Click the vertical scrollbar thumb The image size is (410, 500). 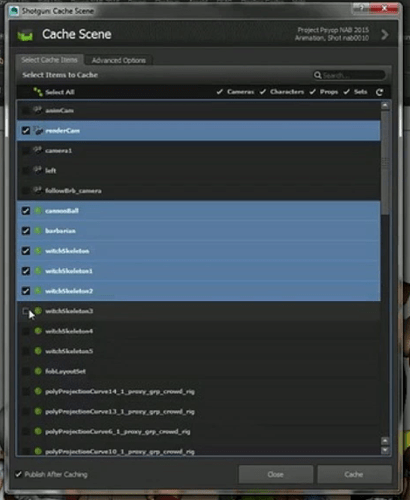tap(385, 163)
